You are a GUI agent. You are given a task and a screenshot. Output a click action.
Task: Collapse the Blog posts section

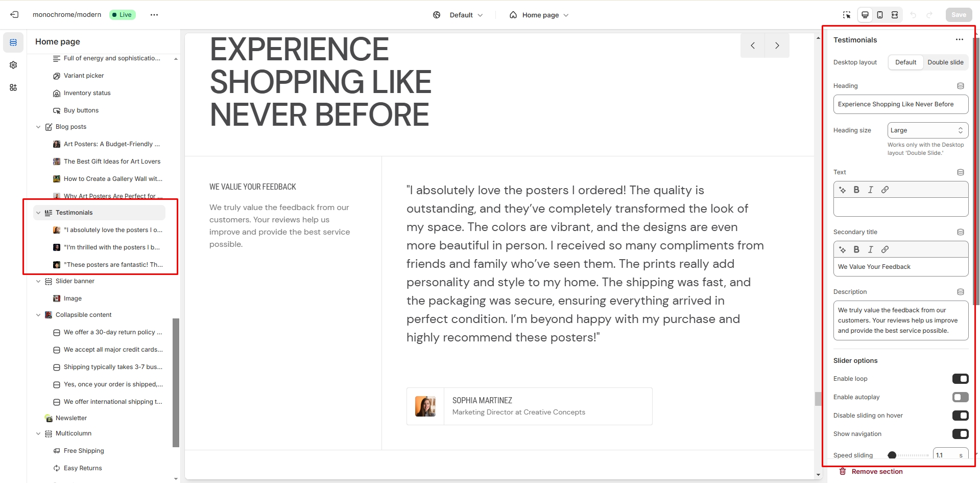click(x=38, y=127)
